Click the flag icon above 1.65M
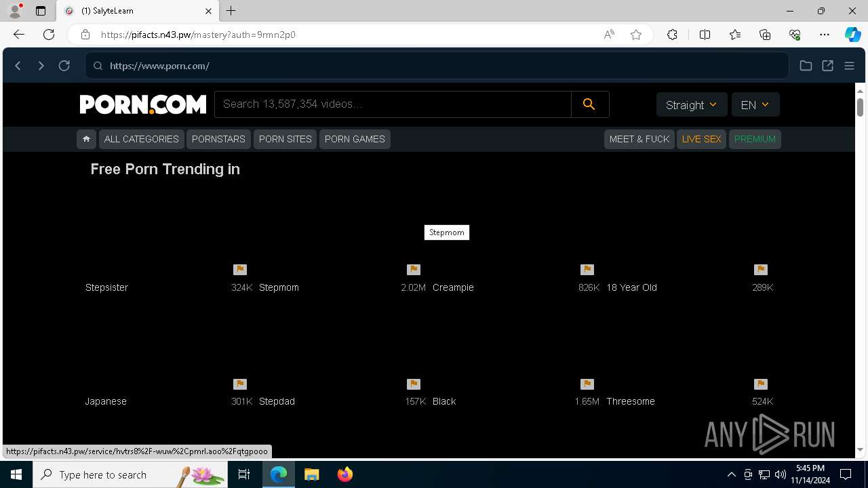Screen dimensions: 868x488 [x=587, y=384]
